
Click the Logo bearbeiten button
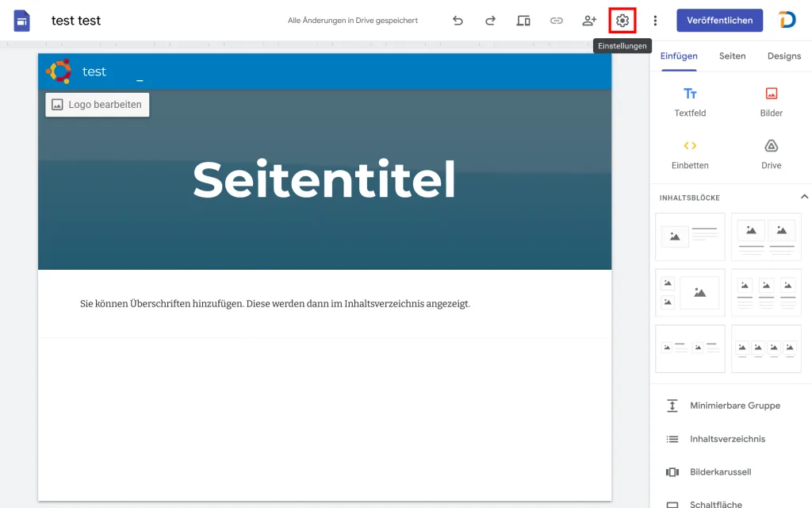coord(98,105)
